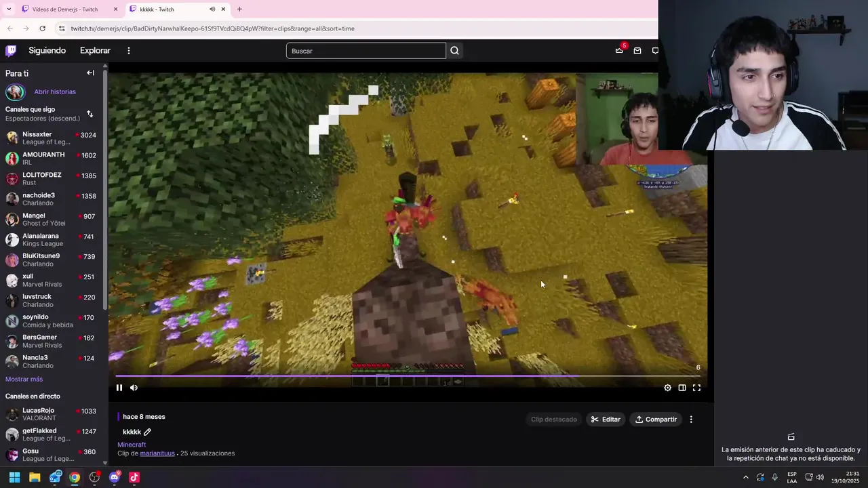This screenshot has width=868, height=488.
Task: Open Abrir historias
Action: [55, 91]
